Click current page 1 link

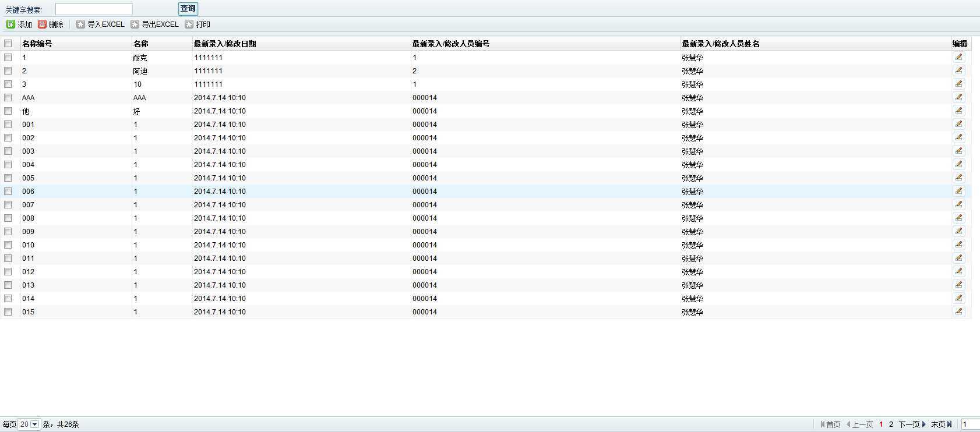click(881, 424)
